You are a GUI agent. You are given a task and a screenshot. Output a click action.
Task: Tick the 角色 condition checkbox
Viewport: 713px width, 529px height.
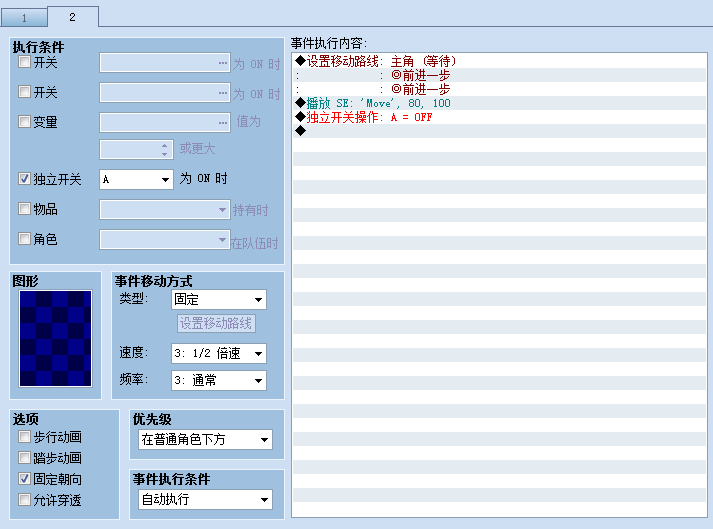[24, 238]
